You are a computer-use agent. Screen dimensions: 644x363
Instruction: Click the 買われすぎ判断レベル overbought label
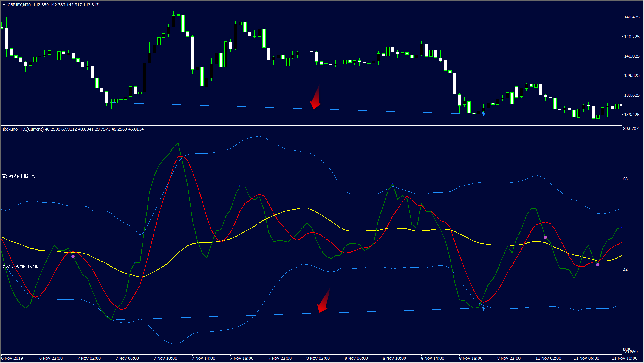(20, 177)
